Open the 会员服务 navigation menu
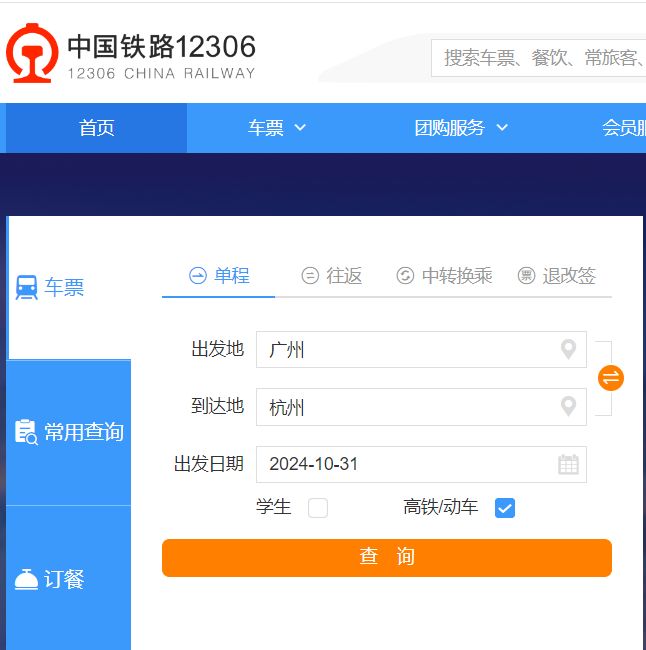This screenshot has width=646, height=650. pyautogui.click(x=623, y=128)
